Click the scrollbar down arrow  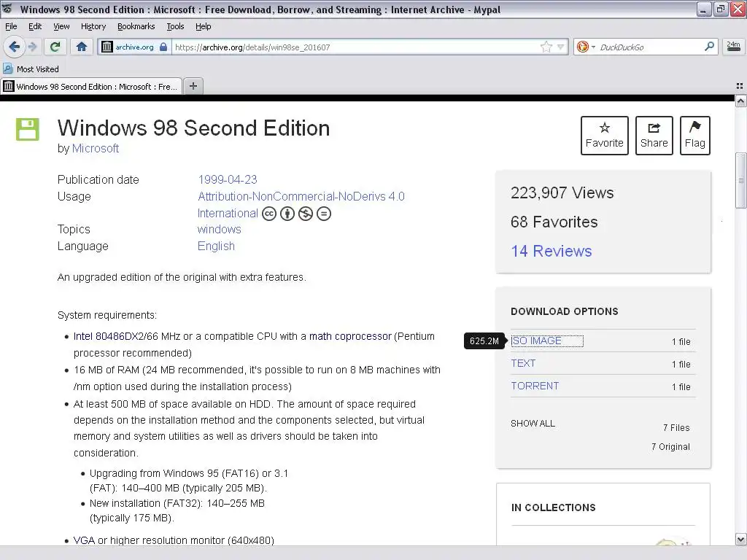(x=741, y=540)
